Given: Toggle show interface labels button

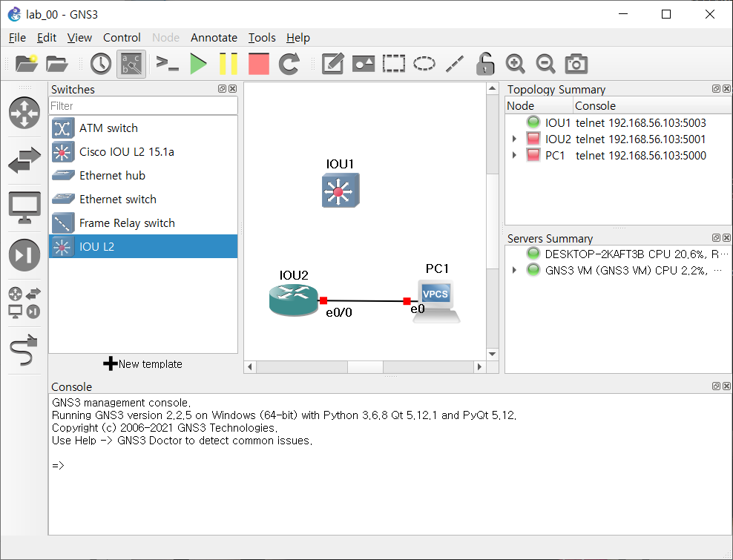Looking at the screenshot, I should pos(131,64).
